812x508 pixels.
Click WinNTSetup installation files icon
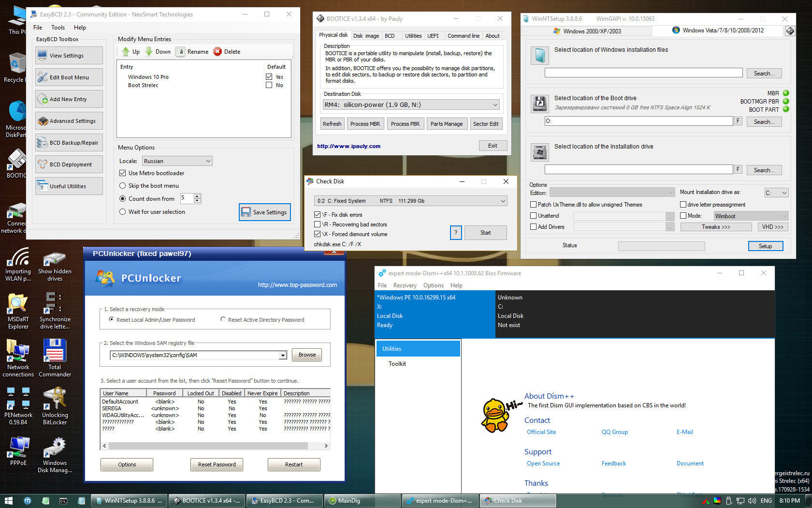click(539, 55)
